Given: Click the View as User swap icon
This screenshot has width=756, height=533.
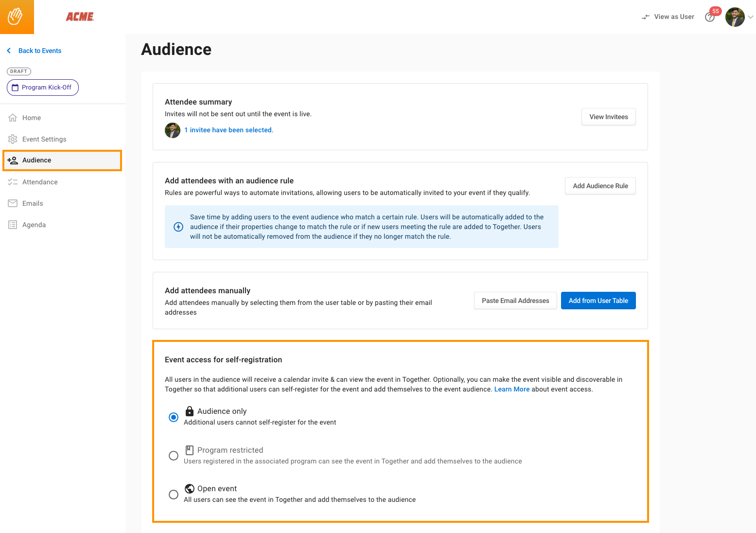Looking at the screenshot, I should tap(646, 17).
